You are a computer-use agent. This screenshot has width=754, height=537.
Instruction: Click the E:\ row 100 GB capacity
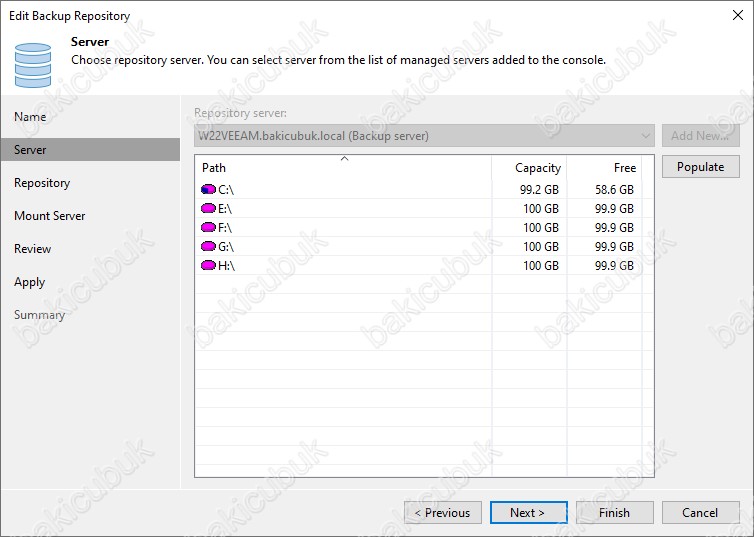tap(541, 208)
